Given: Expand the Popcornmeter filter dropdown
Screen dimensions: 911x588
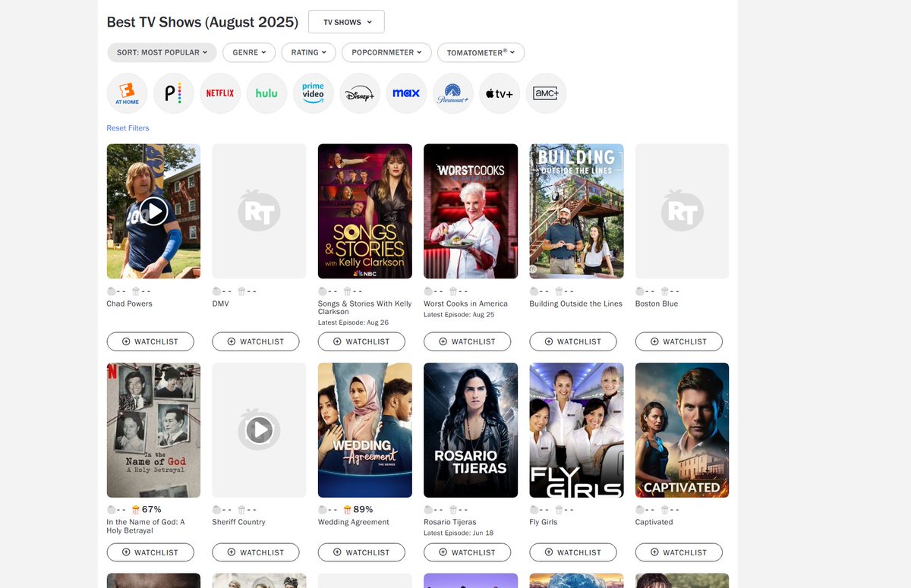Looking at the screenshot, I should pos(386,52).
